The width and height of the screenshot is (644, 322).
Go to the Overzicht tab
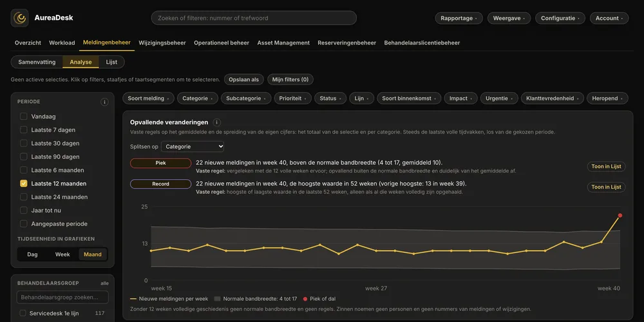pos(28,43)
